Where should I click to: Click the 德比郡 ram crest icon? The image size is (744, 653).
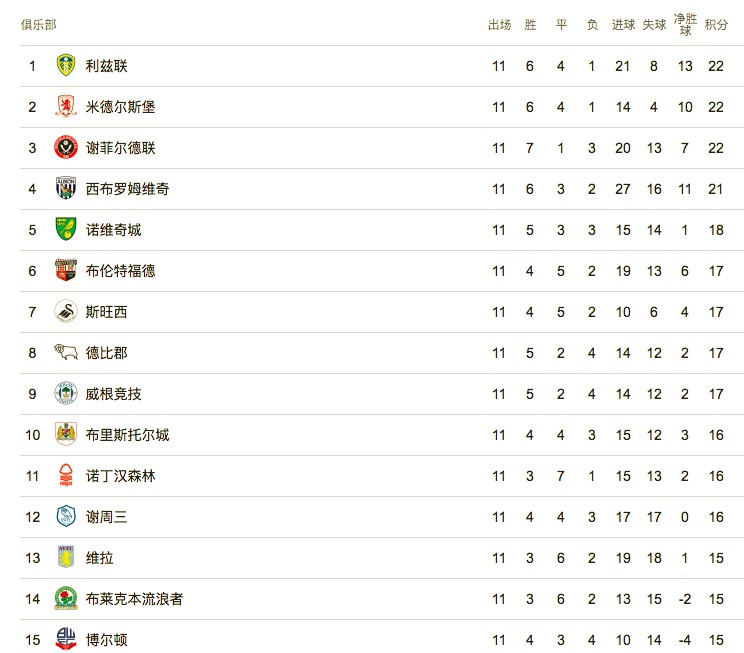point(66,353)
